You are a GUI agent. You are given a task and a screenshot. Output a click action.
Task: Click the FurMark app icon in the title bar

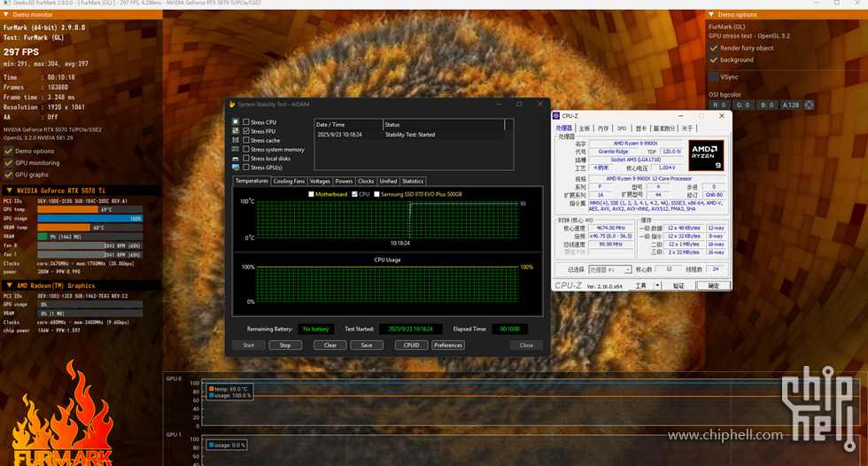tap(6, 3)
